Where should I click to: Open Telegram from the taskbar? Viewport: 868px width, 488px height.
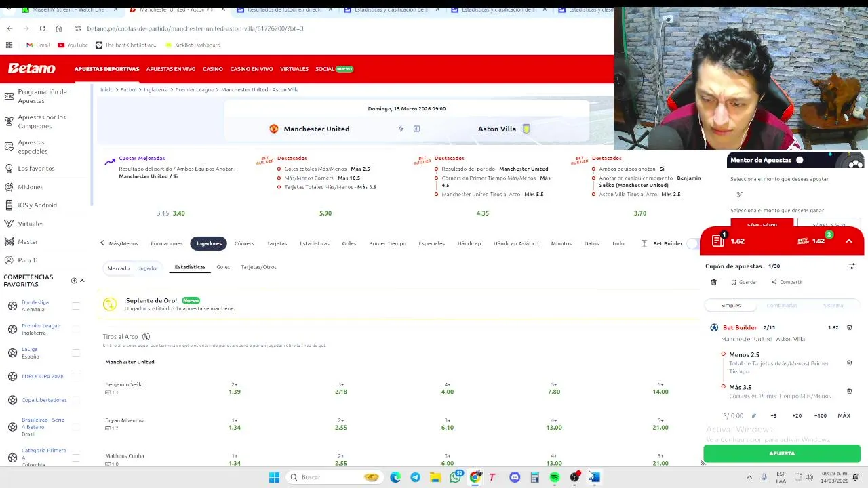[415, 477]
